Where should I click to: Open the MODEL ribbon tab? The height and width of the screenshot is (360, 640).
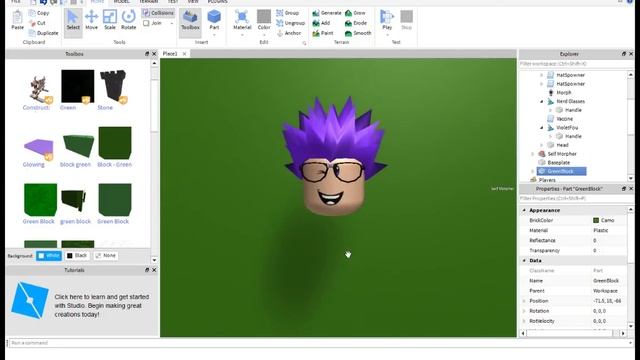point(121,2)
